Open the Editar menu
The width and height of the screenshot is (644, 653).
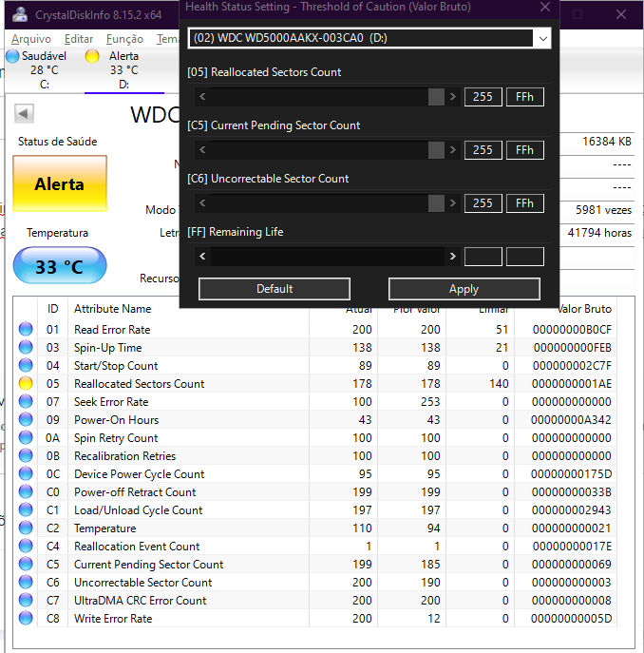pyautogui.click(x=79, y=39)
